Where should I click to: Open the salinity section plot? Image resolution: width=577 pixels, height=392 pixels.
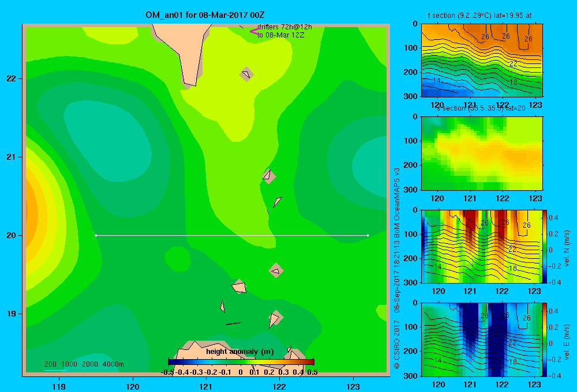coord(482,153)
